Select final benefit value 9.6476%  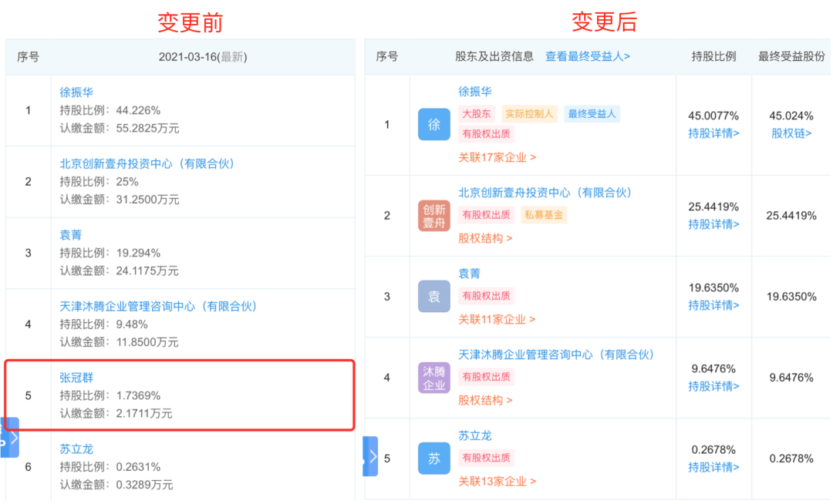[x=791, y=378]
